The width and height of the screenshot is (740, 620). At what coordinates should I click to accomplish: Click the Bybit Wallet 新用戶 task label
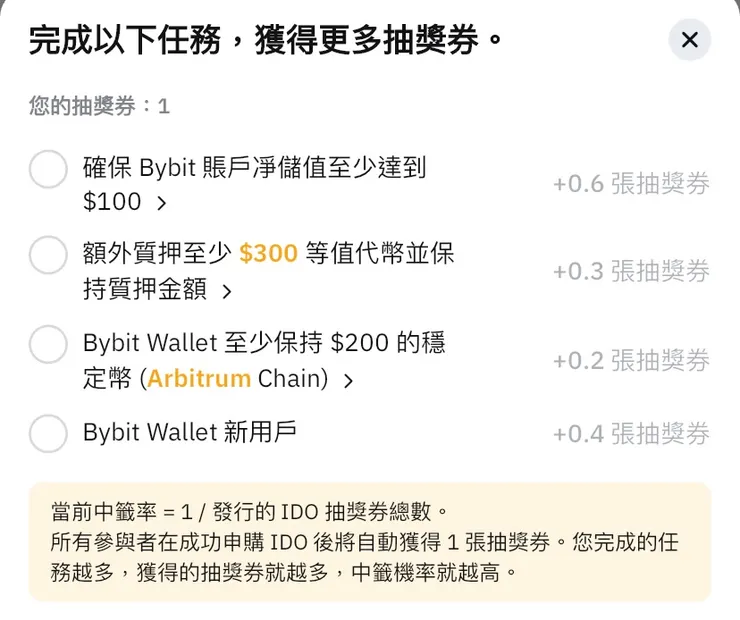click(x=189, y=432)
